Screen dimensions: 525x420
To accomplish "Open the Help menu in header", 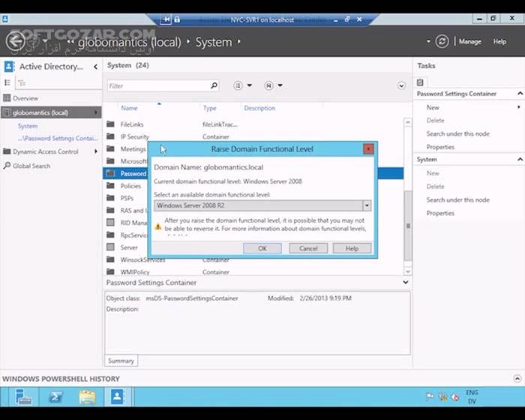I will [x=499, y=41].
